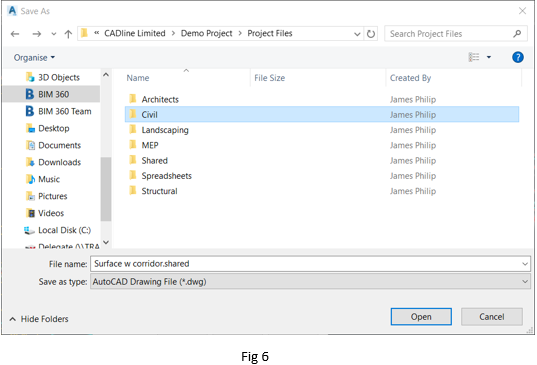Click James Philip in Structural row
Screen dimensions: 537x365
tap(413, 191)
